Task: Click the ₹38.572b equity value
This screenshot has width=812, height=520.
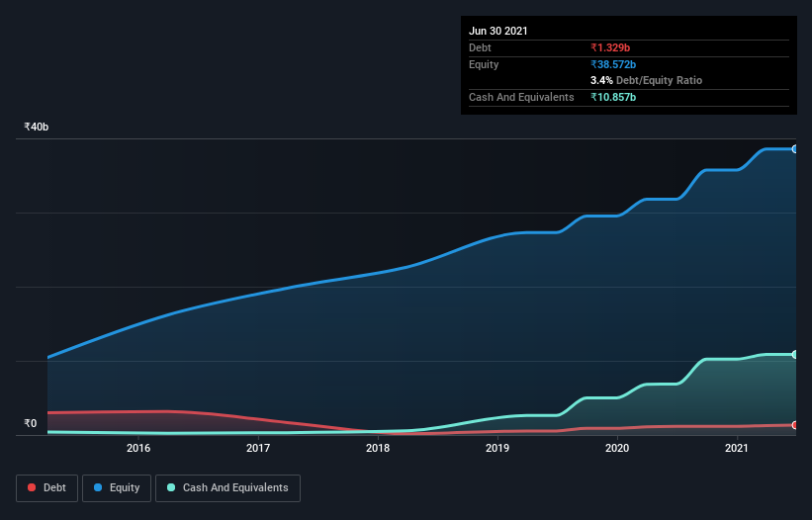Action: (x=613, y=64)
